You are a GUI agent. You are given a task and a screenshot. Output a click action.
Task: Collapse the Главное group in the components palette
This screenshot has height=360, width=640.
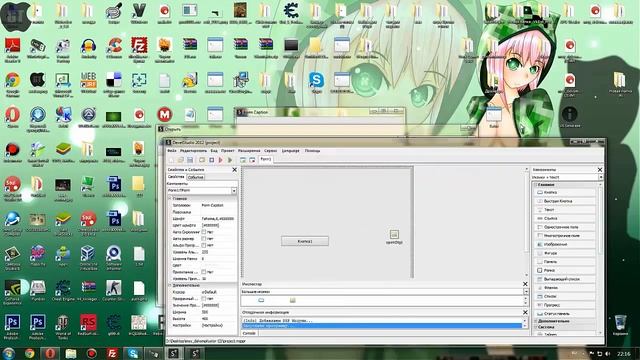click(x=536, y=185)
